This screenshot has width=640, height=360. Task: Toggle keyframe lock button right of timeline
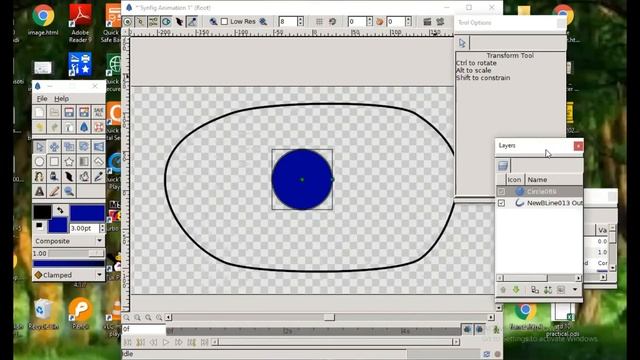(467, 329)
